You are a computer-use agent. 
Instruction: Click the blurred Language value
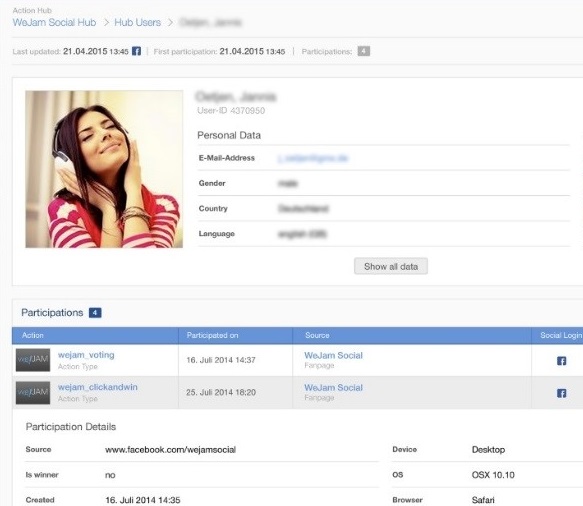(302, 234)
